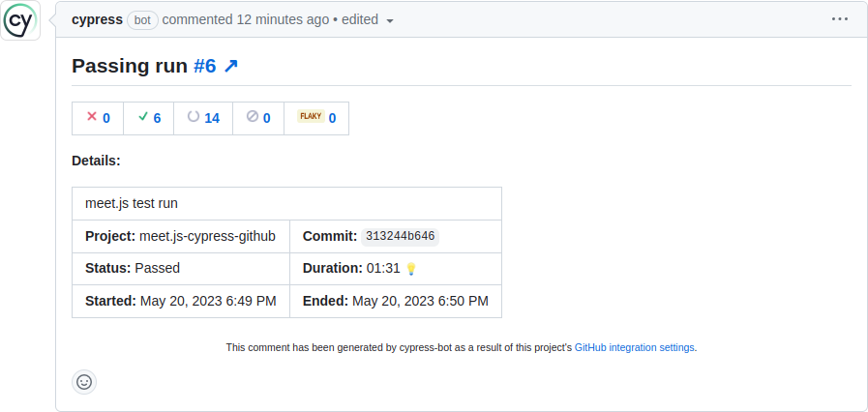Click the lightbulb icon next to Duration
Image resolution: width=868 pixels, height=412 pixels.
410,269
